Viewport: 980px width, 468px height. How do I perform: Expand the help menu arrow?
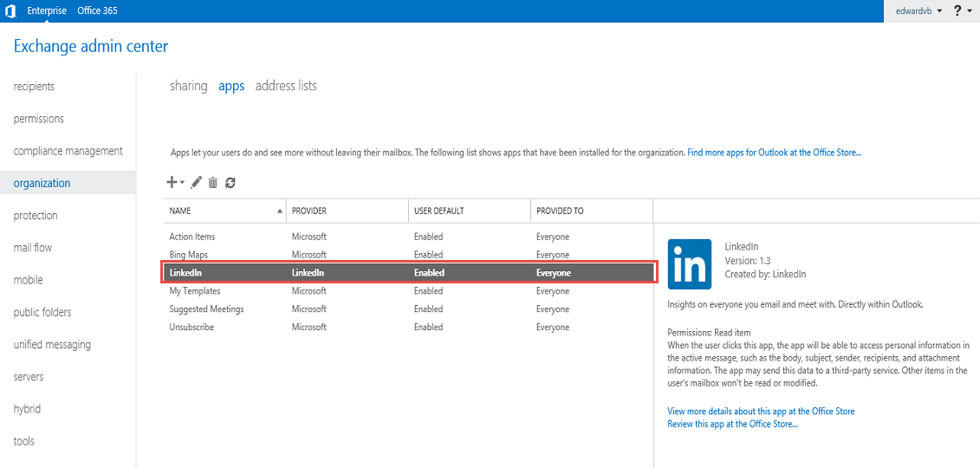point(970,11)
